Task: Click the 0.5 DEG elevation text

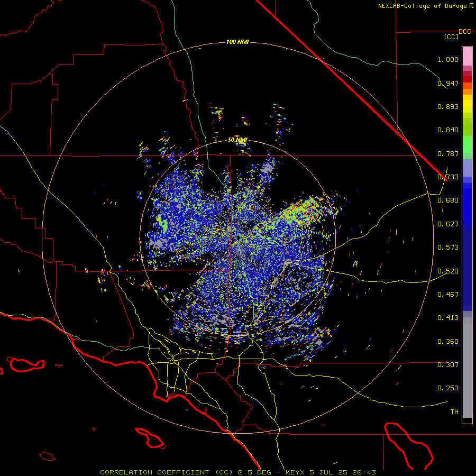Action: coord(254,472)
